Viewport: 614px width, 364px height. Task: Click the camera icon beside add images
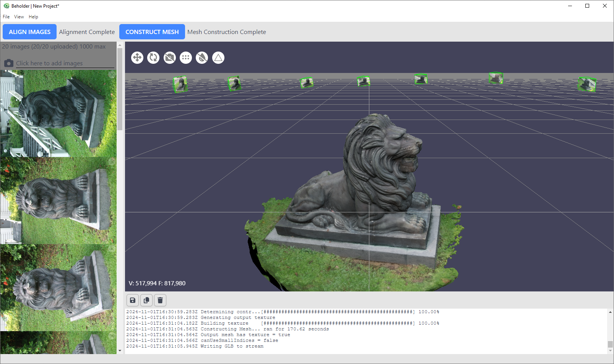9,63
